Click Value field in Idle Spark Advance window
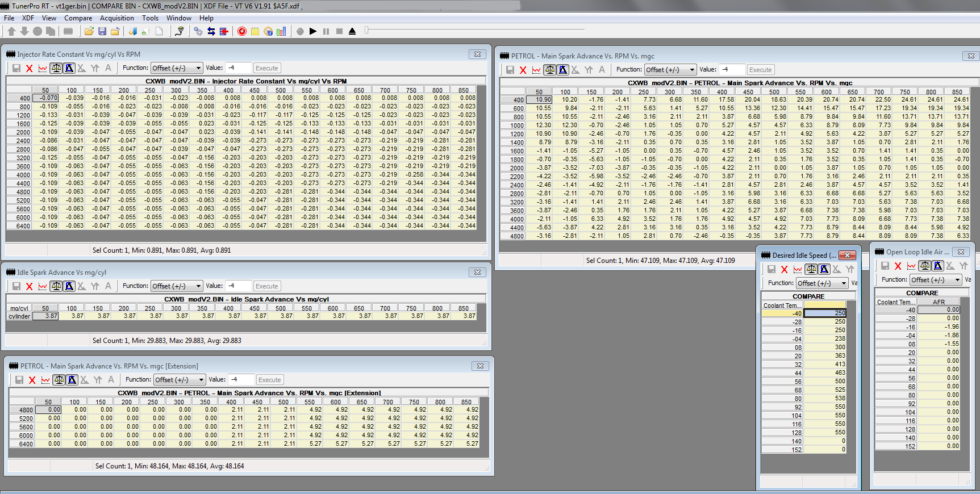The image size is (980, 494). [239, 286]
